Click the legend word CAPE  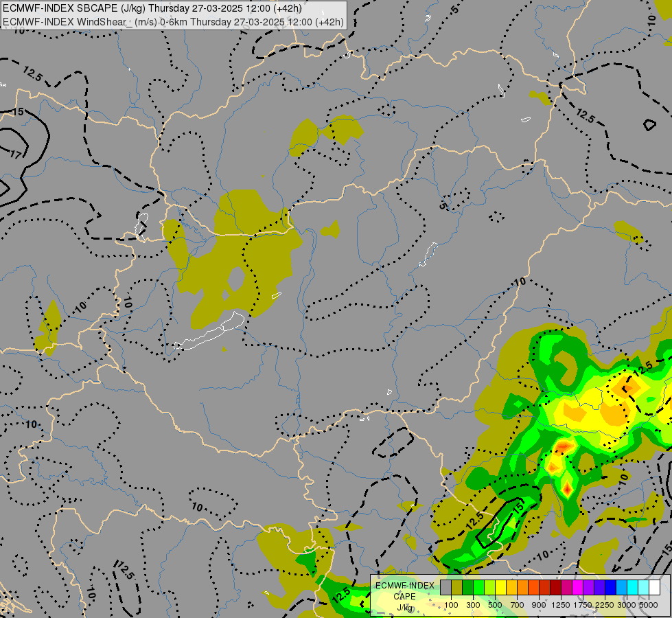click(404, 597)
